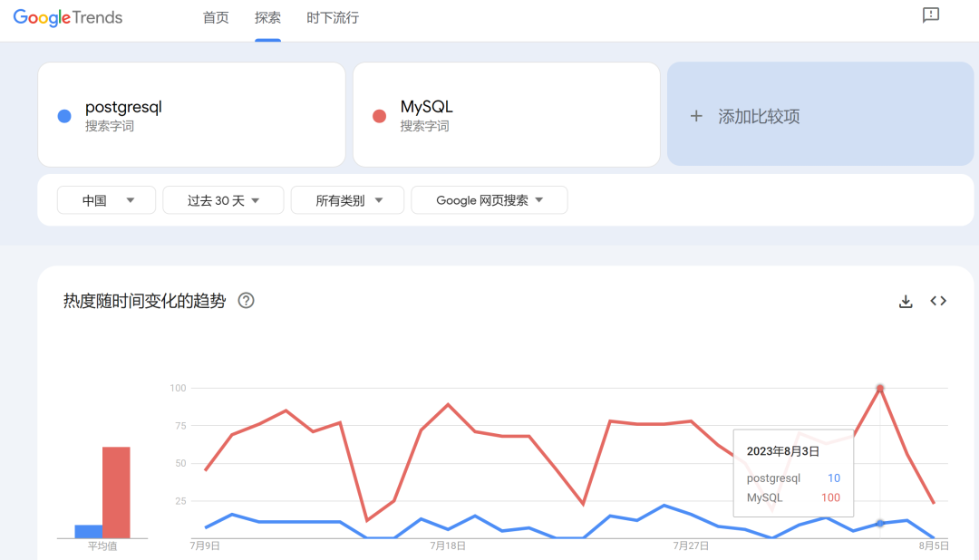Click the red MySQL average bar
Image resolution: width=979 pixels, height=560 pixels.
tap(116, 493)
